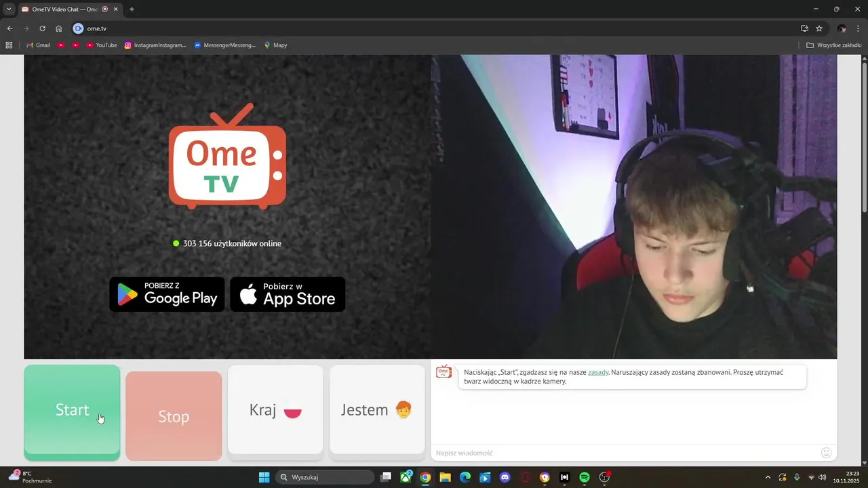Click the microphone tray icon
This screenshot has width=868, height=488.
(x=797, y=477)
